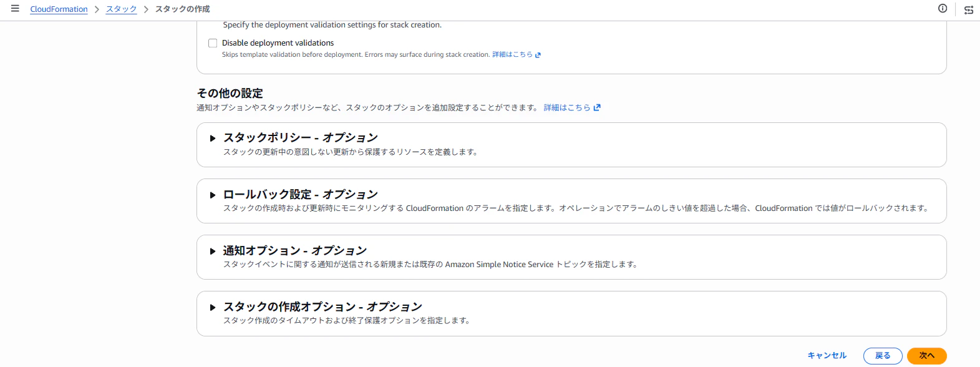Click external-link icon beside その他の設定 description
980x367 pixels.
tap(597, 107)
